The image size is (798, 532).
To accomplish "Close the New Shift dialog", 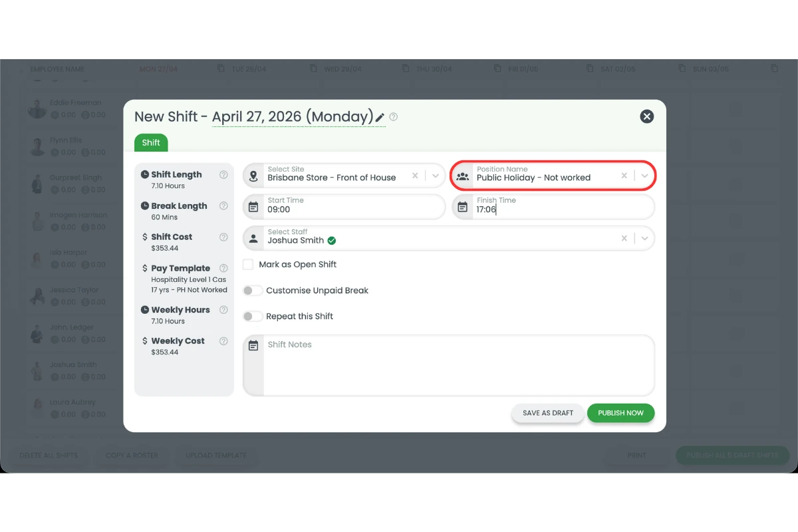I will click(646, 116).
